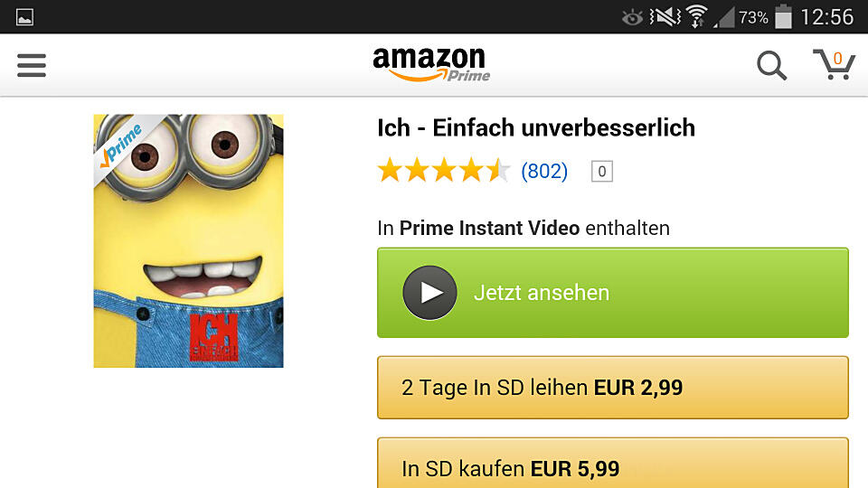
Task: Tap the 12:56 clock in status bar
Action: pyautogui.click(x=827, y=17)
